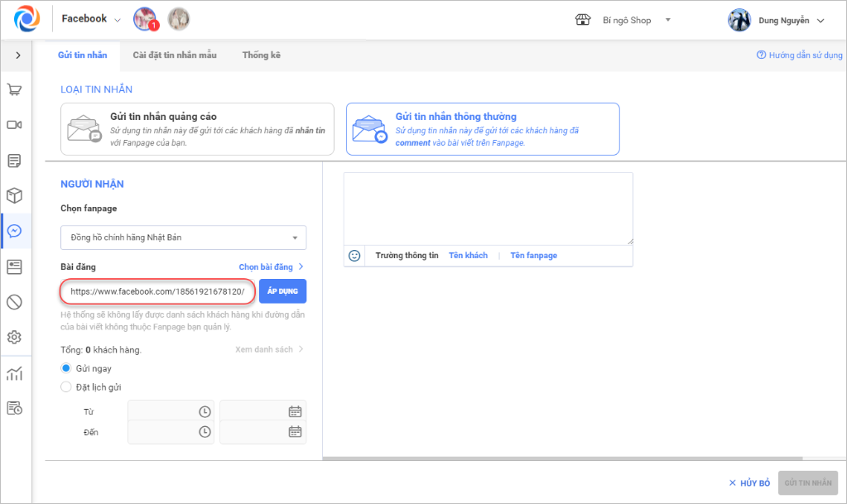
Task: Click the emoji smiley icon
Action: (x=354, y=256)
